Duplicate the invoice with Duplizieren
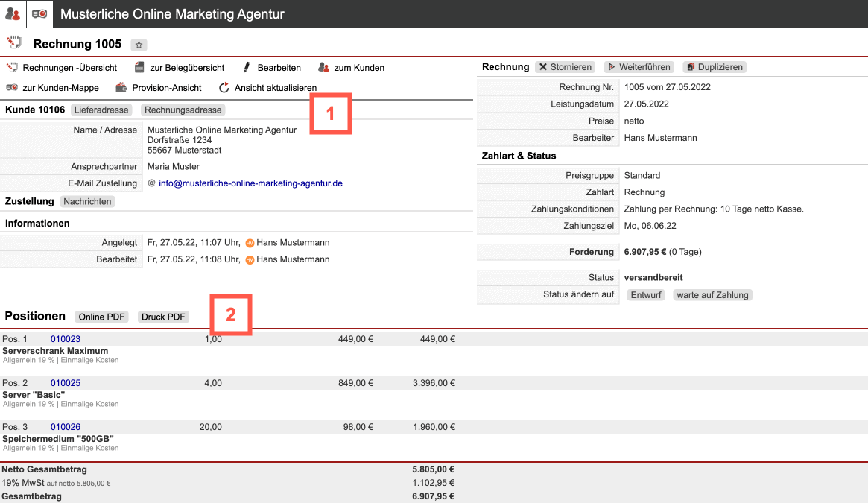The width and height of the screenshot is (868, 503). coord(715,67)
